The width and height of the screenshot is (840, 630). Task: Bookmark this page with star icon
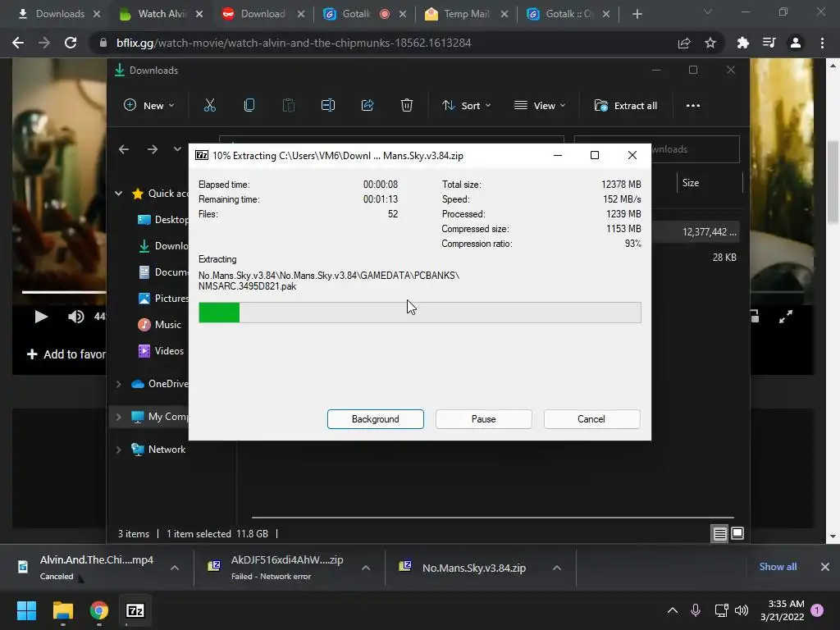coord(710,43)
